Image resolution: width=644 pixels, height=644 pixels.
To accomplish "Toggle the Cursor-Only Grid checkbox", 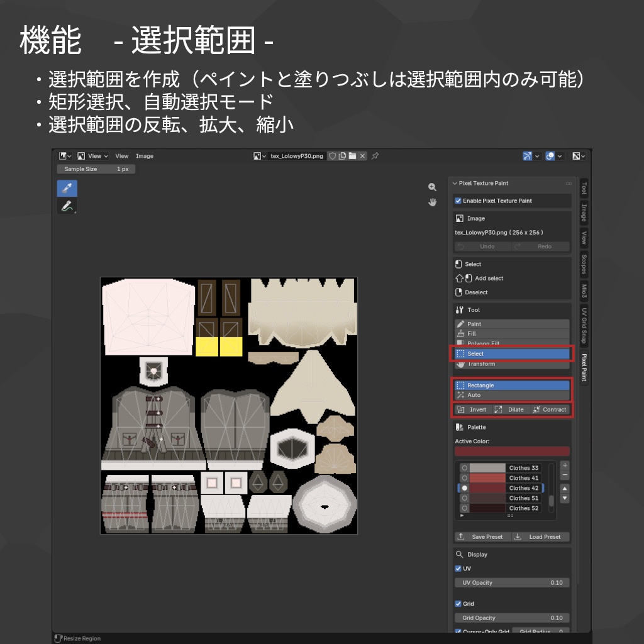I will [458, 631].
